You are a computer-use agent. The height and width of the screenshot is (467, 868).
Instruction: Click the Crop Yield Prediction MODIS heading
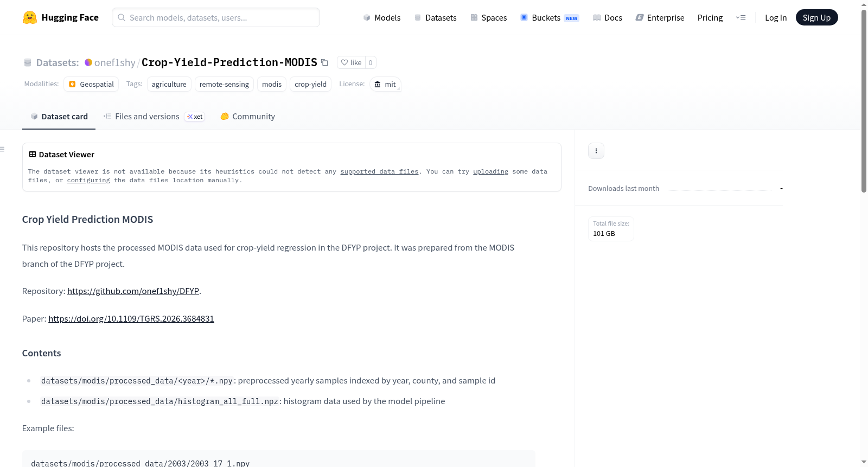point(87,220)
